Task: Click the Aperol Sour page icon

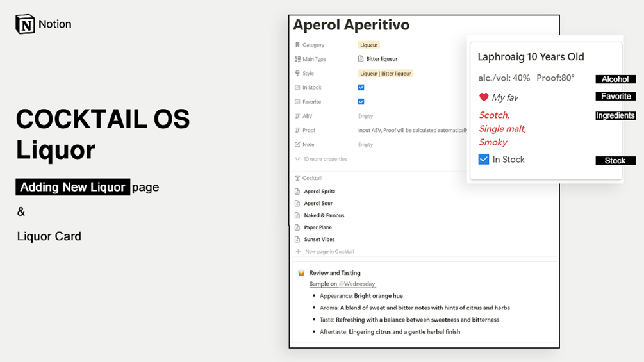Action: (x=297, y=203)
